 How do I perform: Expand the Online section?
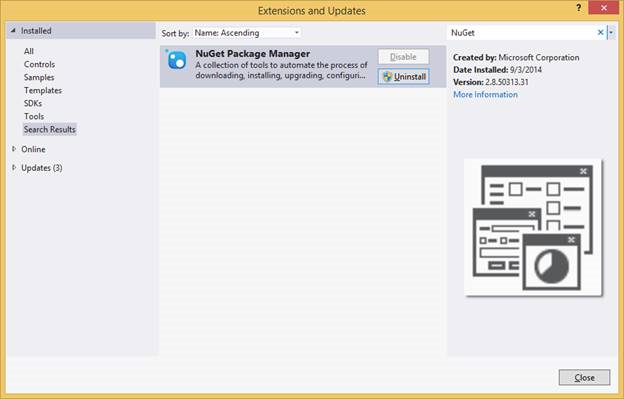tap(14, 149)
